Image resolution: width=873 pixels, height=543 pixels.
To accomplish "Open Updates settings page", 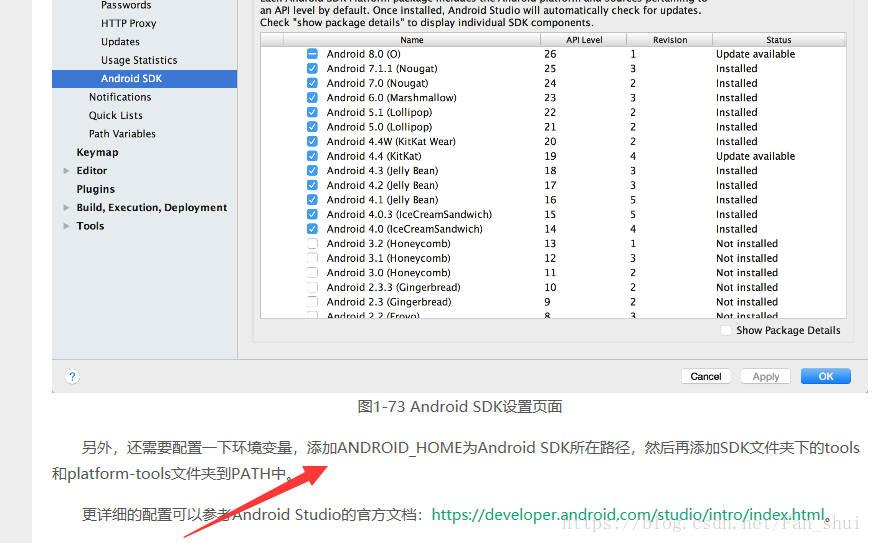I will point(120,42).
